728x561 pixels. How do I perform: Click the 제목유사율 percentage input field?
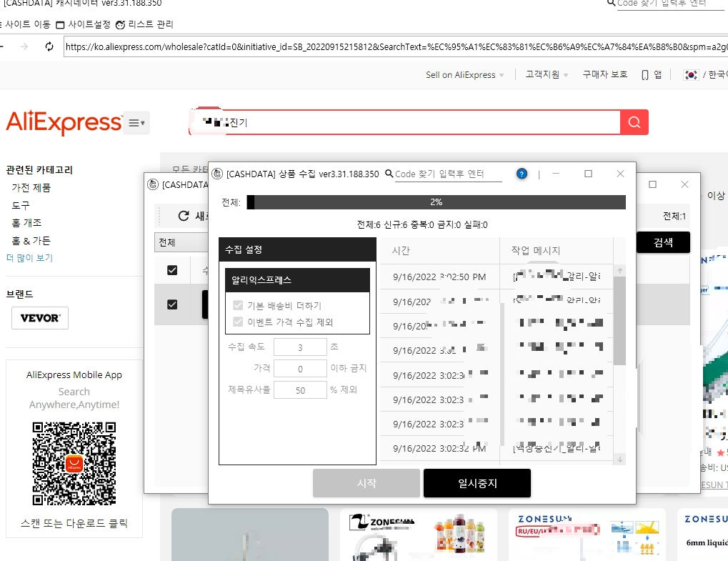[300, 390]
